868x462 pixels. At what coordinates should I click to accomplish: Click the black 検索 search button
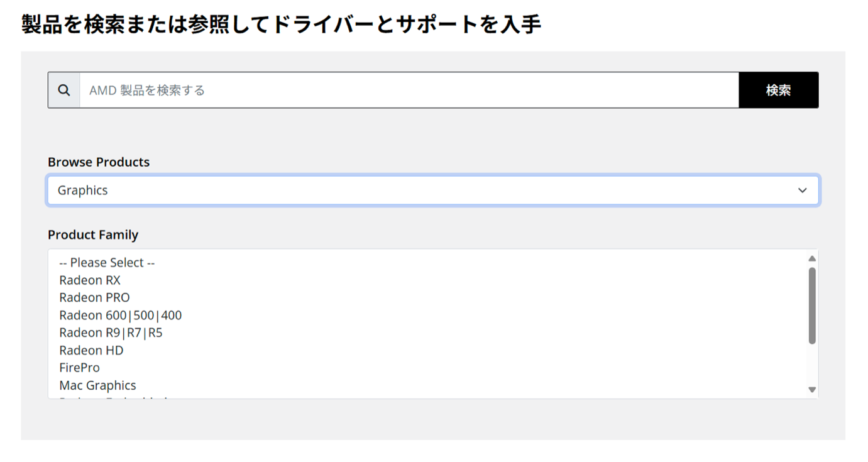point(778,91)
